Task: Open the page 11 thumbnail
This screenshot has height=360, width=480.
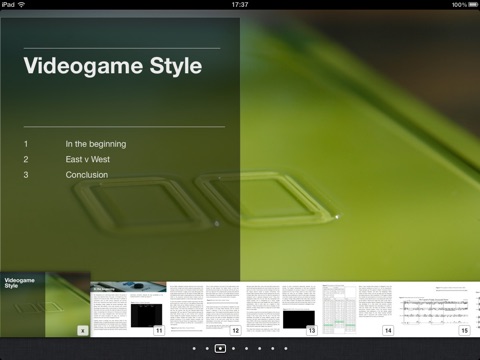Action: point(128,309)
